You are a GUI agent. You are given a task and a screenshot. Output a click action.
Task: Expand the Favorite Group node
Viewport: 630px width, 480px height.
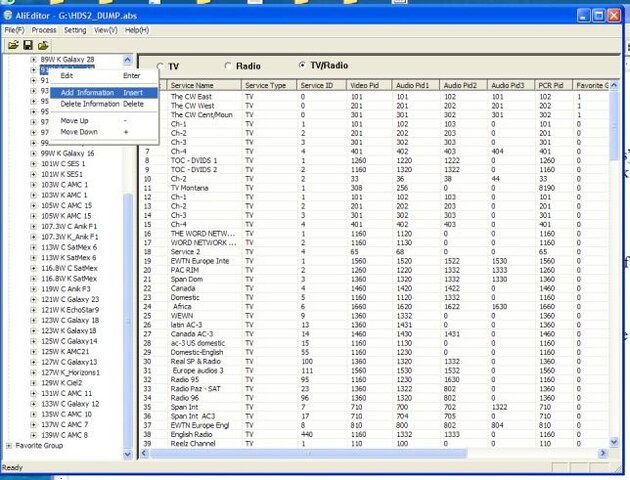9,445
